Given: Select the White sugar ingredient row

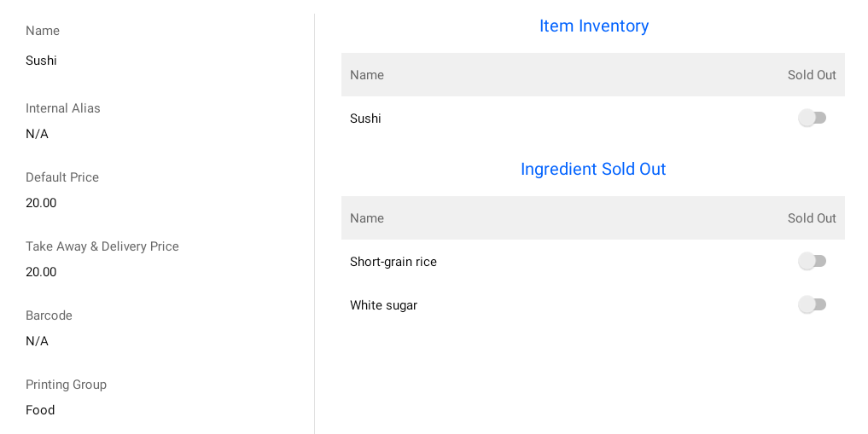Looking at the screenshot, I should point(383,305).
